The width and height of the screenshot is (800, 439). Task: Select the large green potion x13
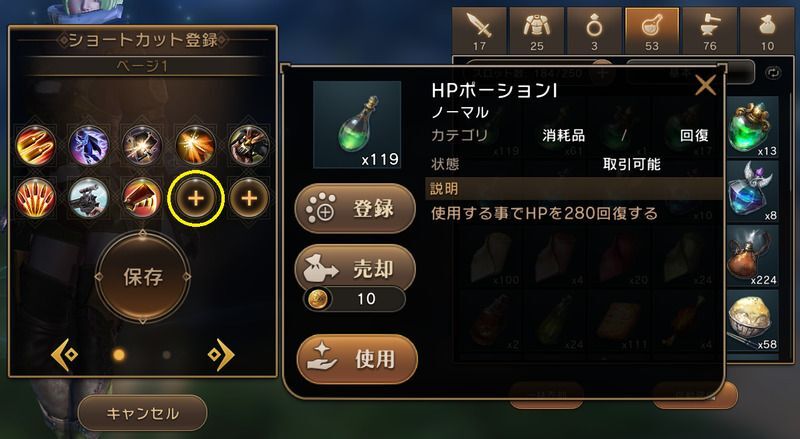click(752, 127)
